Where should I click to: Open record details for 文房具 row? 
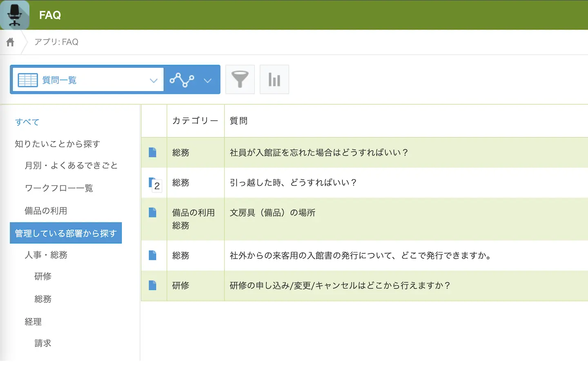coord(153,213)
